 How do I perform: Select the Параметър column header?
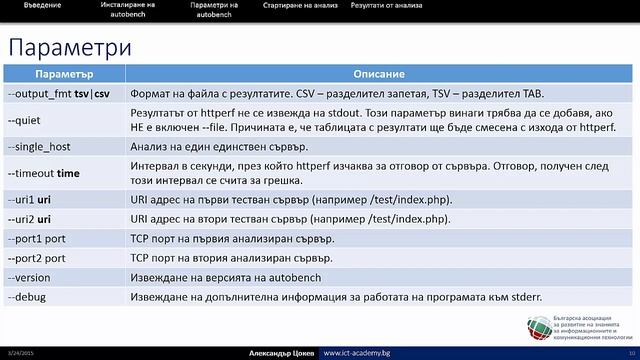point(64,74)
